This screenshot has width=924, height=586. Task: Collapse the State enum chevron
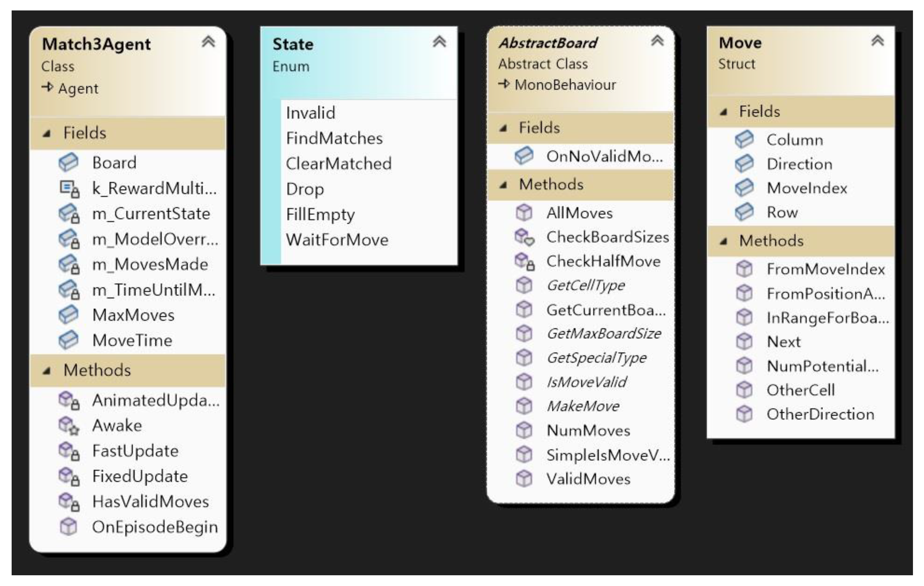(x=439, y=42)
